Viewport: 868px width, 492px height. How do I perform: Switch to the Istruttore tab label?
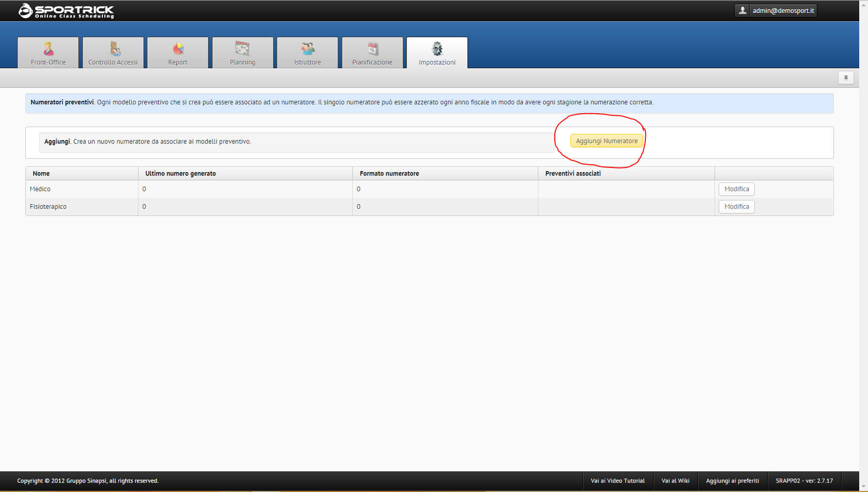[307, 62]
